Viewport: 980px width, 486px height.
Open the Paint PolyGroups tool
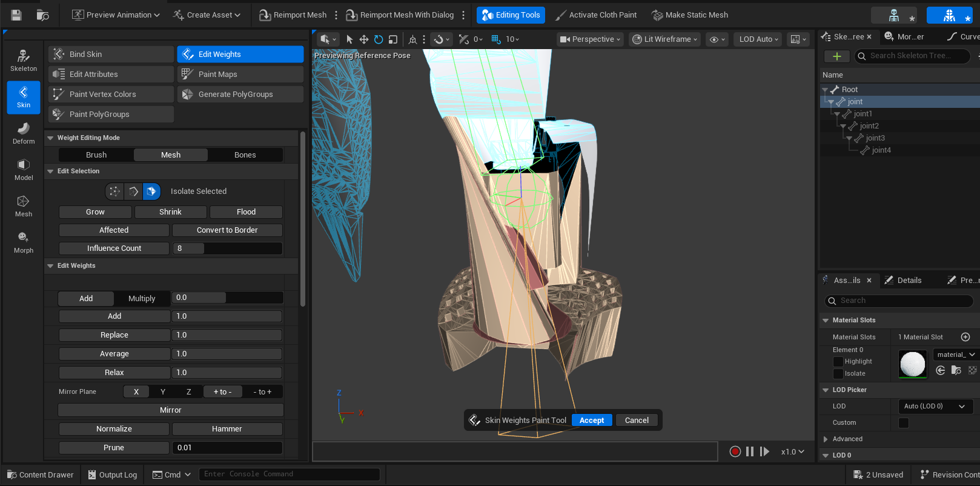[111, 115]
